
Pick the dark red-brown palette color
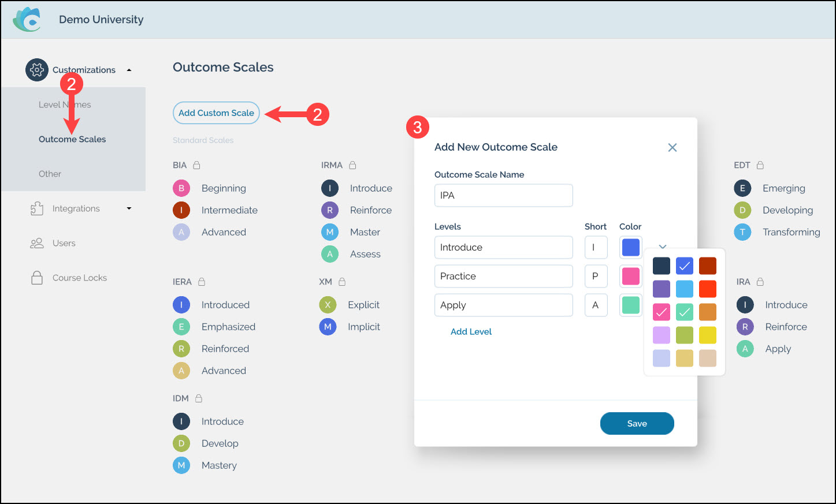(x=708, y=266)
